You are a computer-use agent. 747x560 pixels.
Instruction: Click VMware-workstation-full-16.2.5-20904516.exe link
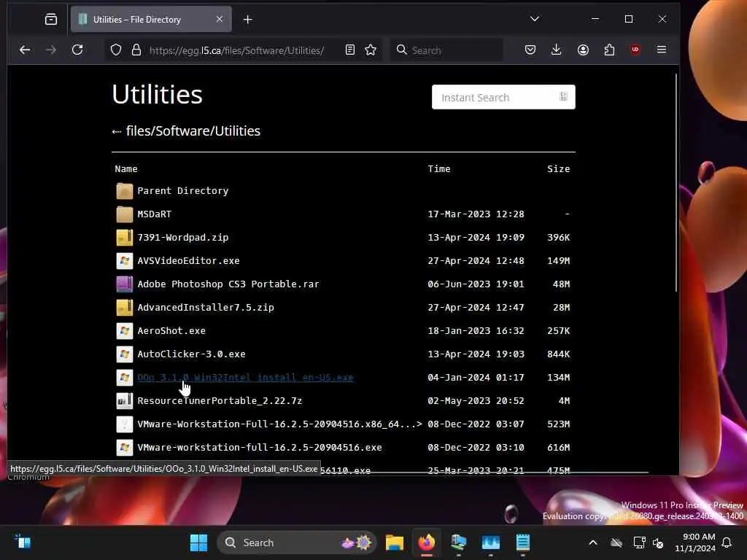pyautogui.click(x=260, y=448)
